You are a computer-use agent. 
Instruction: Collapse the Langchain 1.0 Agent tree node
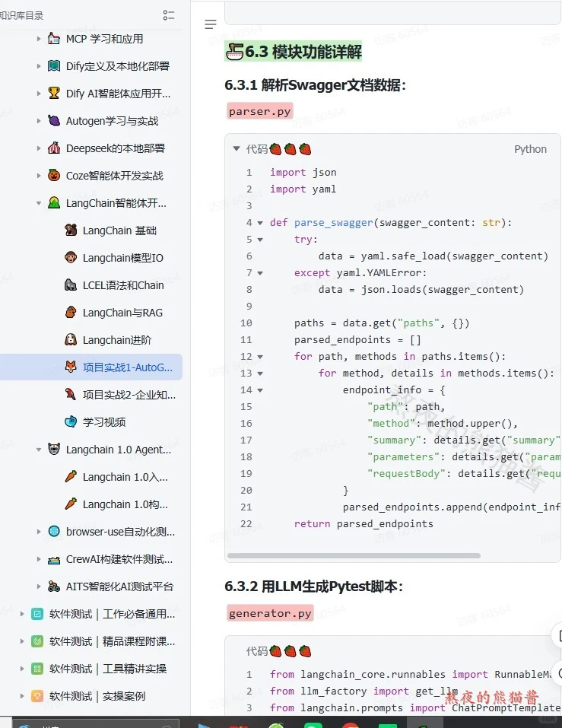(x=39, y=450)
